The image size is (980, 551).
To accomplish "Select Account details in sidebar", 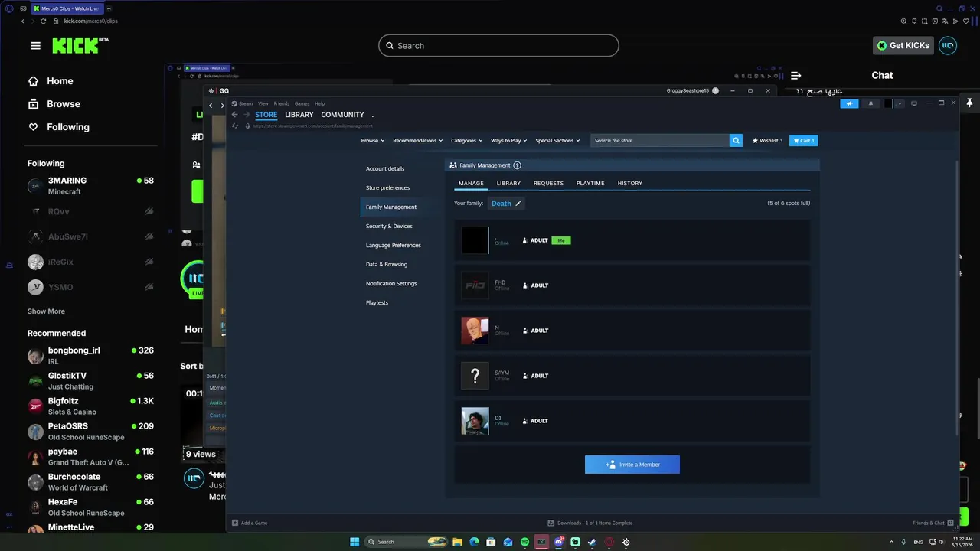I will coord(385,169).
